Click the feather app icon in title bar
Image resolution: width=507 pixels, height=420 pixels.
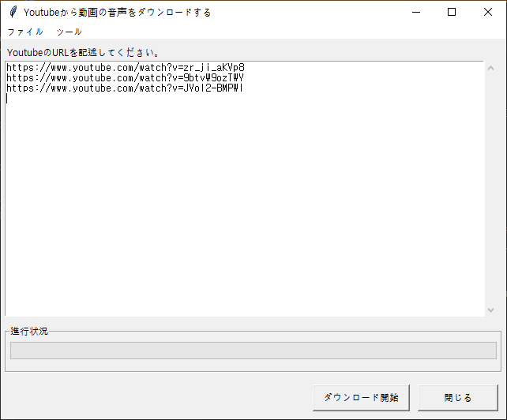13,12
